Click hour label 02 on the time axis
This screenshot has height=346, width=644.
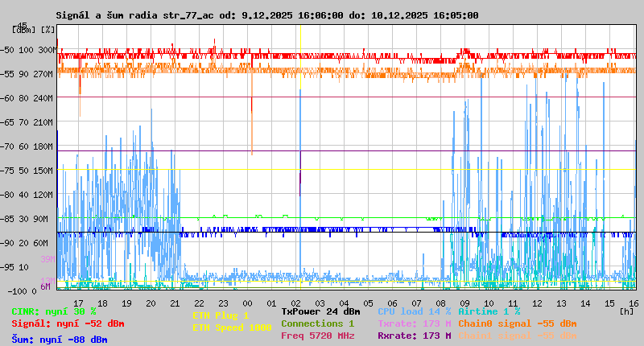[295, 303]
